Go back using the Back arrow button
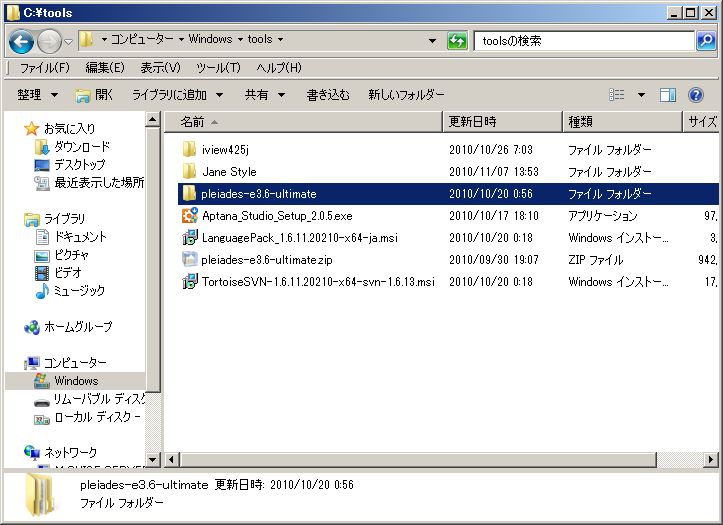 click(21, 41)
